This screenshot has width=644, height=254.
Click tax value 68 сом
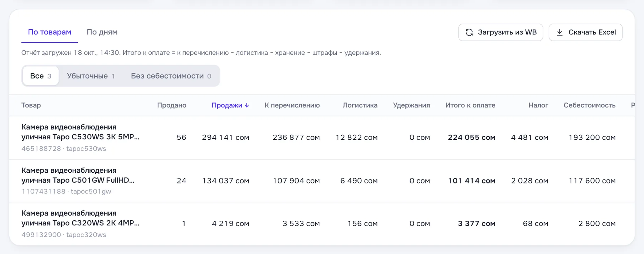(536, 224)
